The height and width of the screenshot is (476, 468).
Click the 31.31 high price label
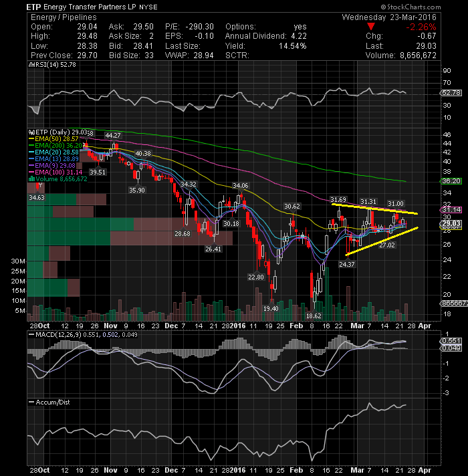[x=368, y=202]
